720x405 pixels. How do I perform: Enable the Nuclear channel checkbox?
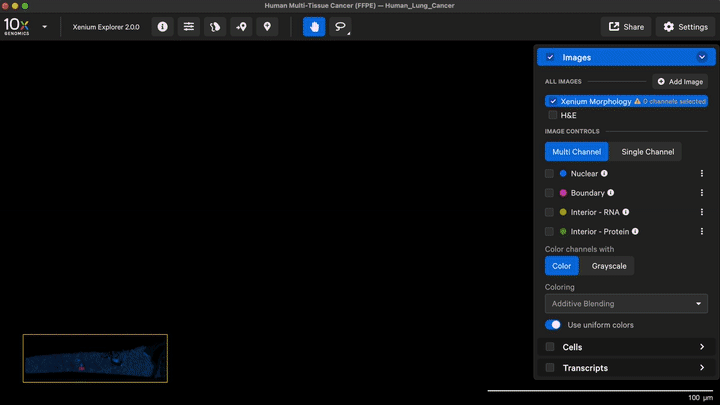pyautogui.click(x=550, y=174)
